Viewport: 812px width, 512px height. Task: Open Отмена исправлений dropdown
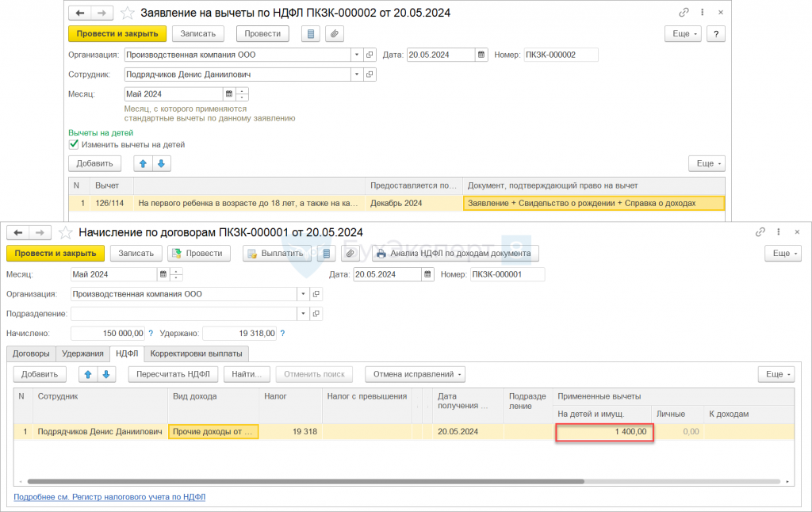416,374
